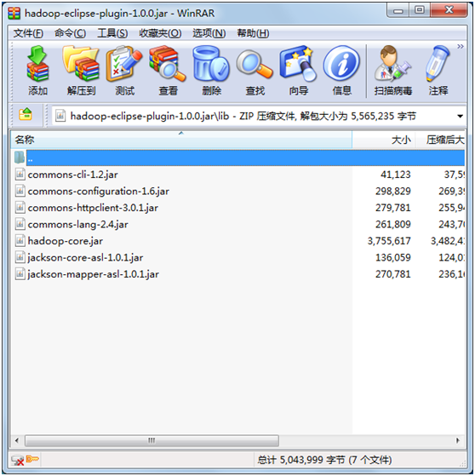Run the Test (测试) archive tool
This screenshot has height=476, width=475.
click(124, 64)
